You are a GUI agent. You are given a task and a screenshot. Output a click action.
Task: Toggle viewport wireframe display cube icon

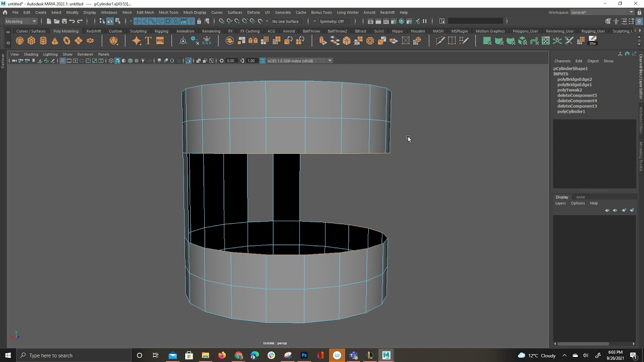(x=111, y=61)
